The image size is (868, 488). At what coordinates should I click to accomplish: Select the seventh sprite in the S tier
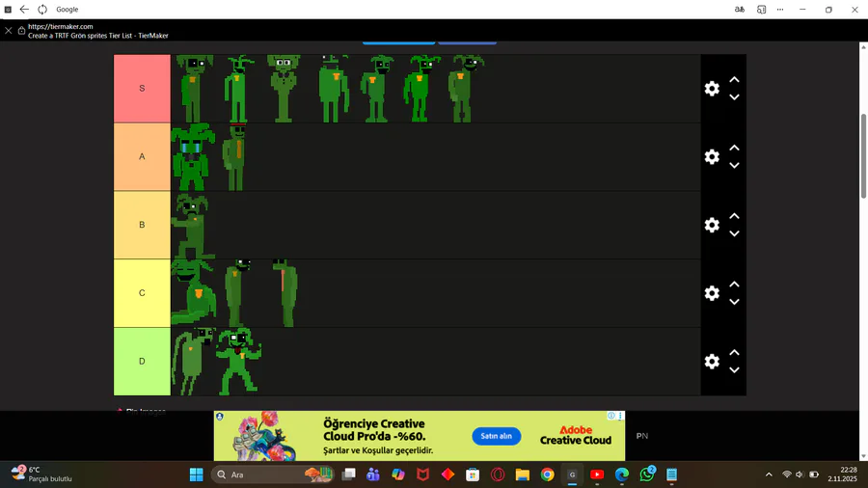[x=465, y=89]
